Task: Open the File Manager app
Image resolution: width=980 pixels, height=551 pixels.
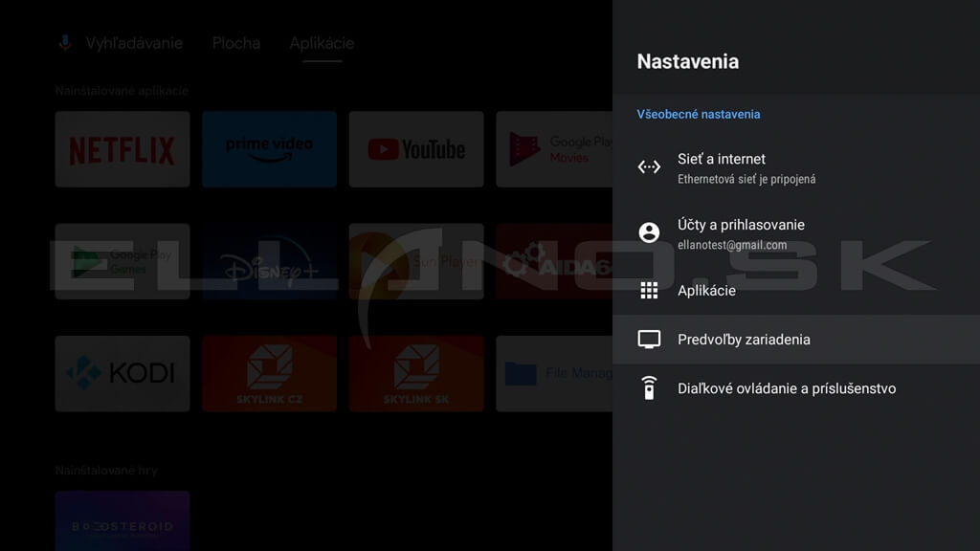Action: click(554, 374)
